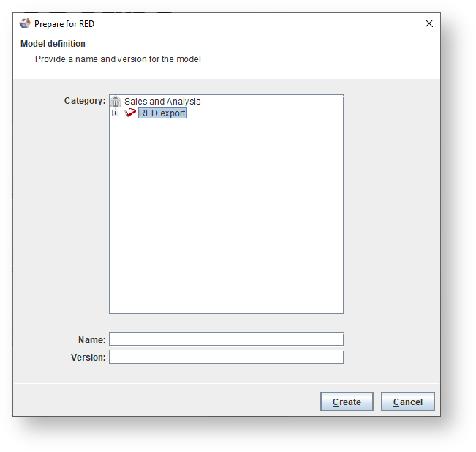Click the 'Name:' field label
The image size is (476, 452).
91,339
